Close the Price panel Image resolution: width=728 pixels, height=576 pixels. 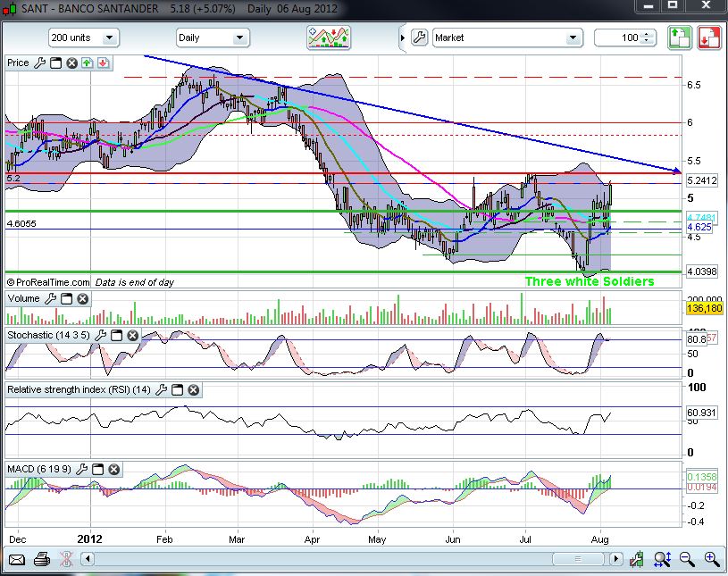[x=71, y=63]
